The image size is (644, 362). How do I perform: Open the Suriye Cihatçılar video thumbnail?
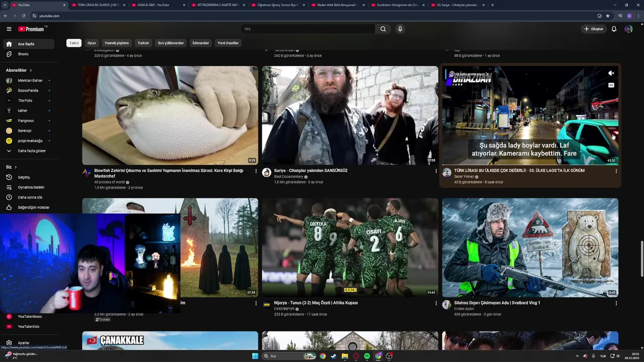[x=350, y=116]
